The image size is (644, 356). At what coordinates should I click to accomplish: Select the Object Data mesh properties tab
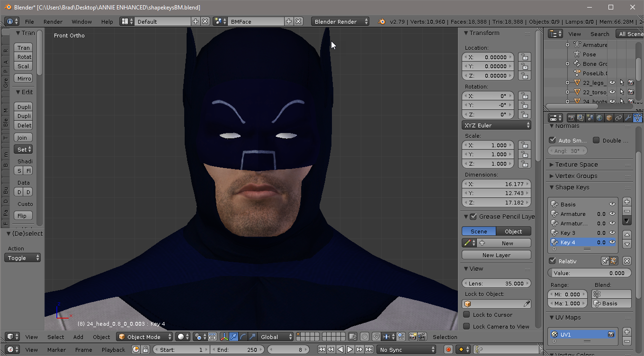click(x=637, y=118)
